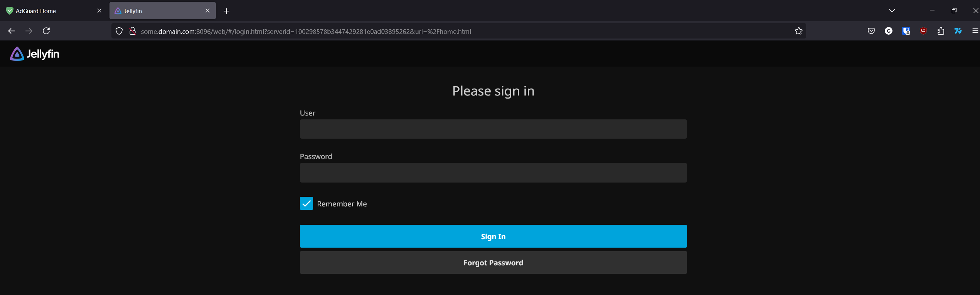Image resolution: width=980 pixels, height=295 pixels.
Task: Open the Pocket save icon
Action: click(x=871, y=31)
